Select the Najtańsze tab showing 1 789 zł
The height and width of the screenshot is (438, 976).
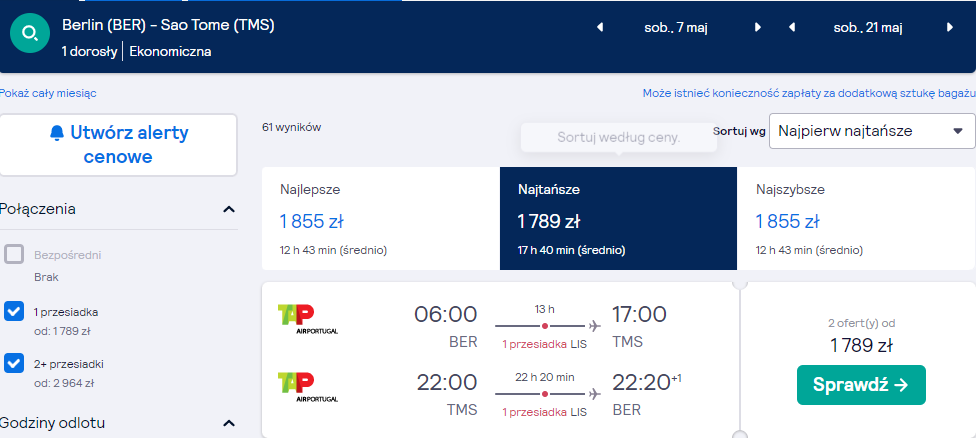tap(618, 218)
